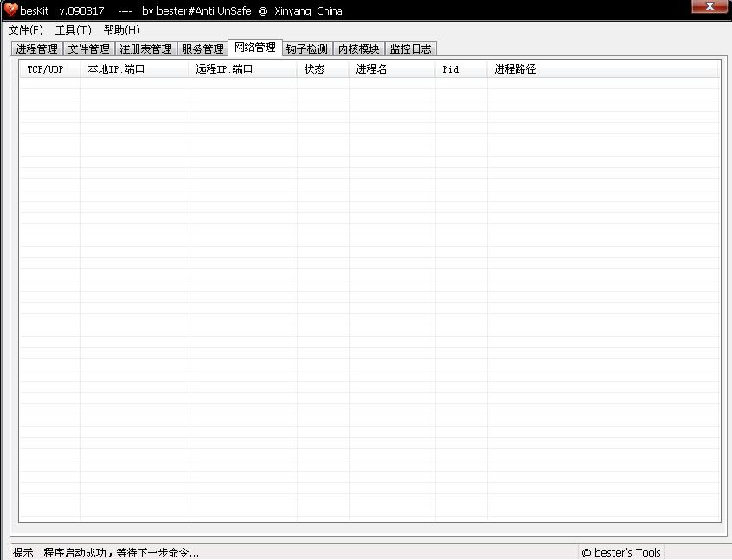The width and height of the screenshot is (732, 560).
Task: Switch to the 监控日志 tab
Action: click(411, 49)
